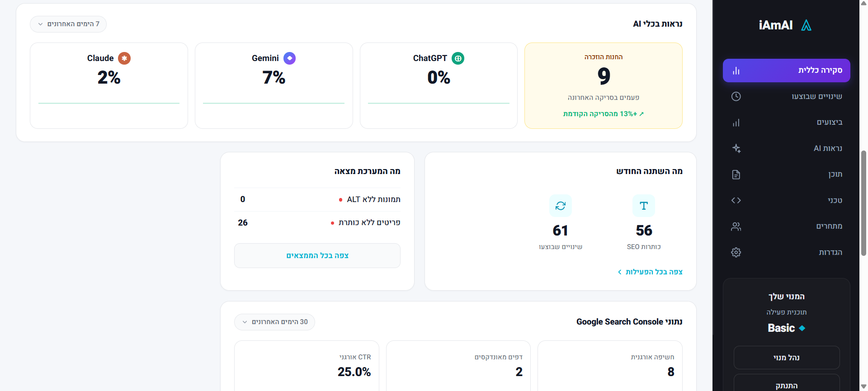This screenshot has width=868, height=391.
Task: Click מה המערכת מצאה heading
Action: tap(367, 171)
